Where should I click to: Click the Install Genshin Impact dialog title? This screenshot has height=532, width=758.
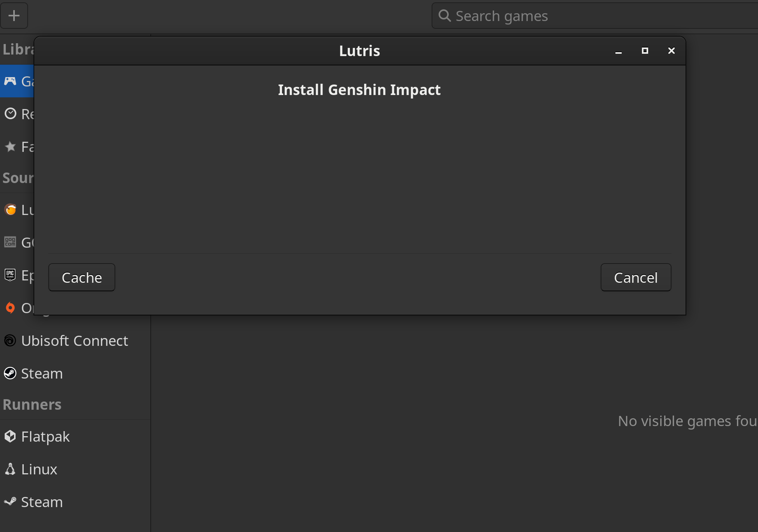[359, 90]
